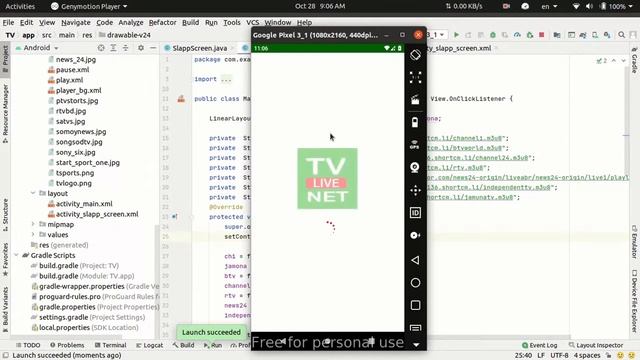Open Terminal tool window
640x360 pixels.
tap(110, 345)
